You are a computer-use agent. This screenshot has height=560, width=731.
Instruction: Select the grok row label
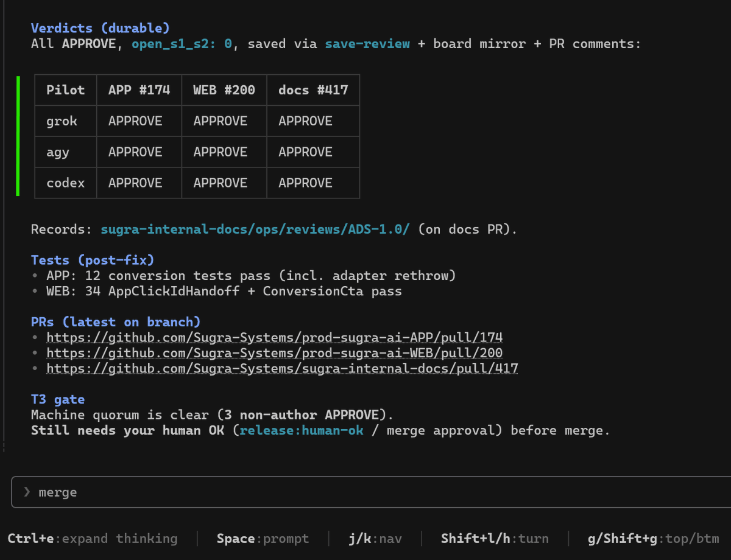point(62,121)
